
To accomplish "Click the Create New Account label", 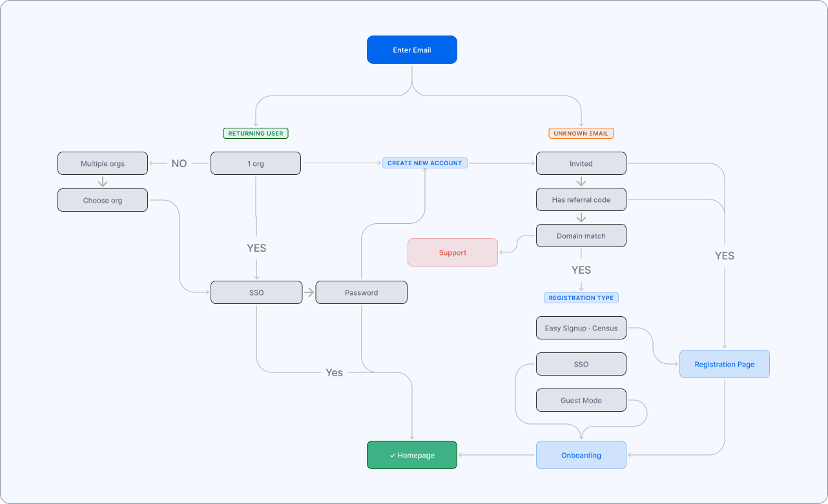I will pos(424,163).
